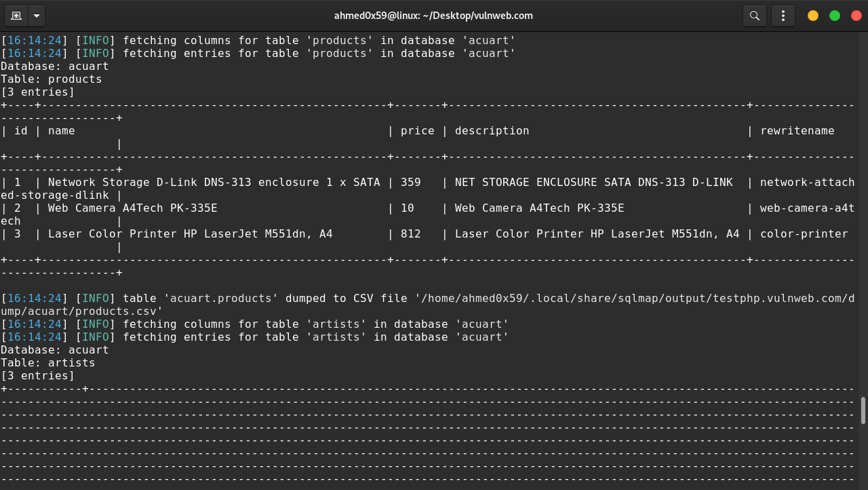This screenshot has width=868, height=490.
Task: Open the hamburger menu
Action: point(783,15)
